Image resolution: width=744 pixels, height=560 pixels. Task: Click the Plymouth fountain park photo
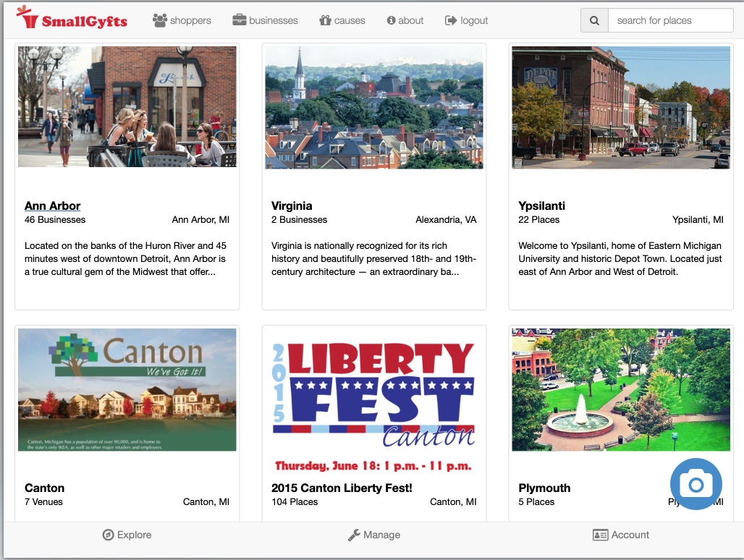(621, 390)
